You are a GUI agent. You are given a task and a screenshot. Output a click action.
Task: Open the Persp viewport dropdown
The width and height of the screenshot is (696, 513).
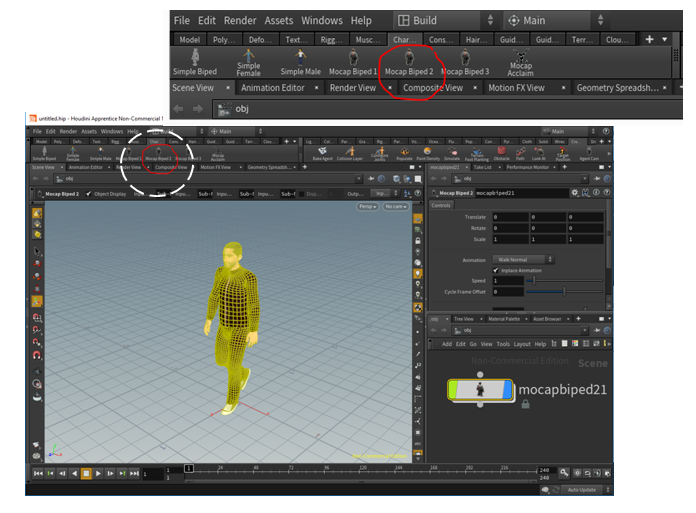(367, 206)
